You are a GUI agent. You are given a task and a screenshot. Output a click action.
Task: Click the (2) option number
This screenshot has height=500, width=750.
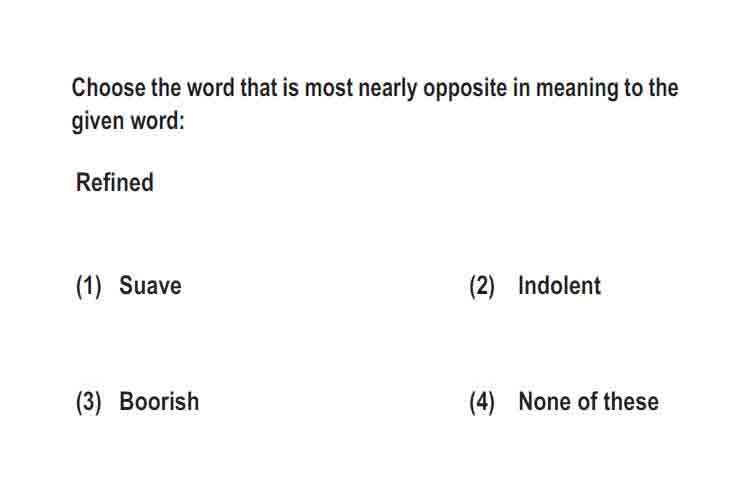coord(482,286)
